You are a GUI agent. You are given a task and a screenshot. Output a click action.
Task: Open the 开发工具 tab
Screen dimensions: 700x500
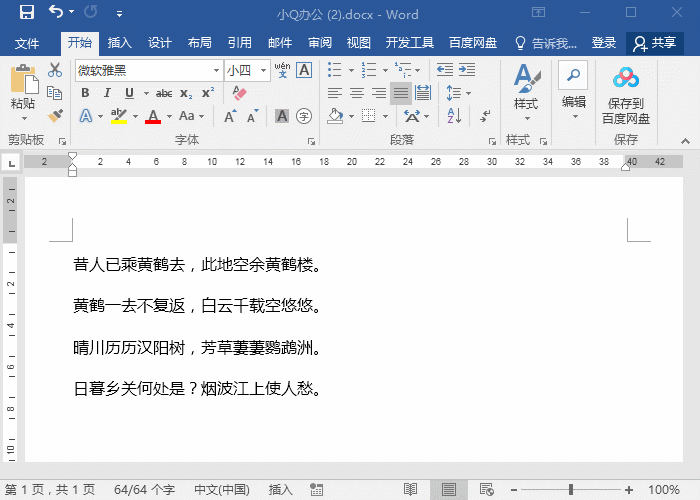coord(409,43)
